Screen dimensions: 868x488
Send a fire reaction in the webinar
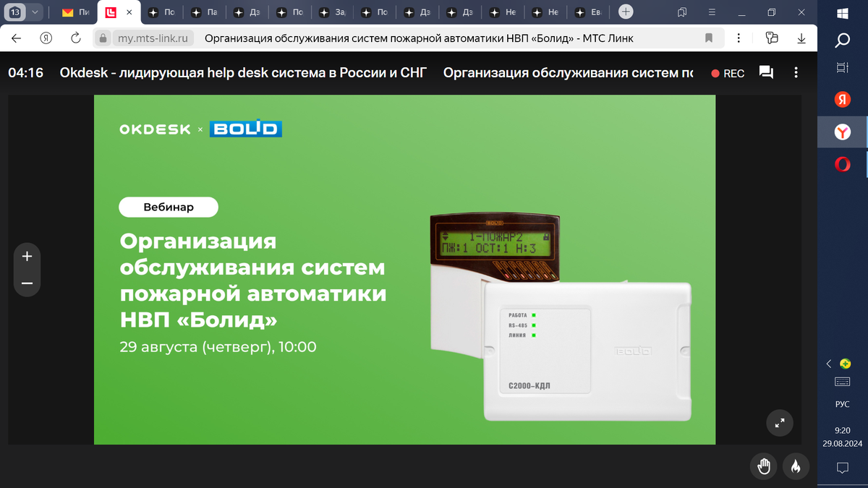[796, 466]
